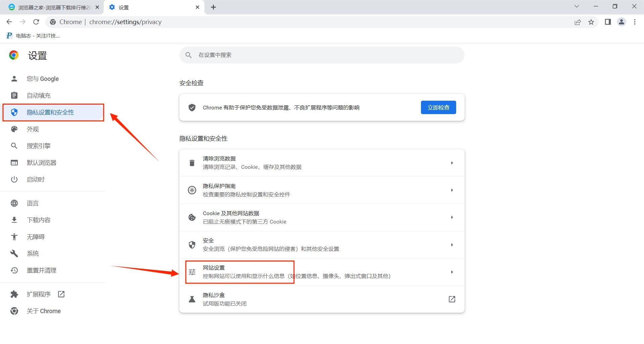Screen dimensions: 644x344
Task: Click the 启动时 power icon
Action: (x=14, y=180)
